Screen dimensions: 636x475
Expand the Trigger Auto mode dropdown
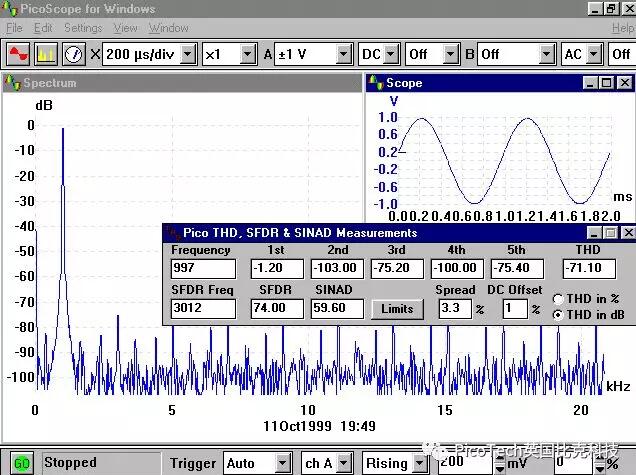(x=284, y=463)
